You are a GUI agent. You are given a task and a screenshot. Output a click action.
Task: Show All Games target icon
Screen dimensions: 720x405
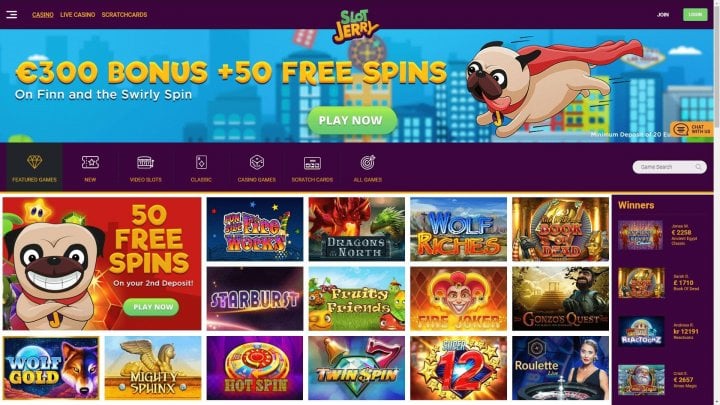point(368,162)
